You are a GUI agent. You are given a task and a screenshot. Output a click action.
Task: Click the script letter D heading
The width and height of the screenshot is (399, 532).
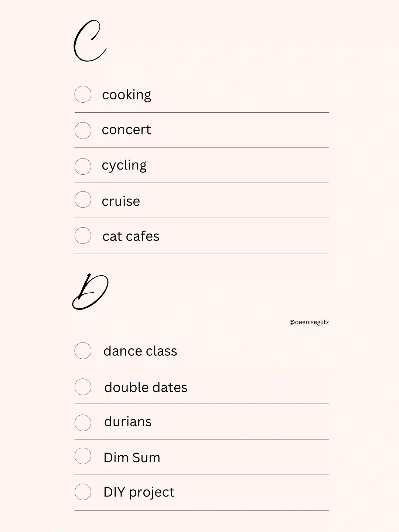pyautogui.click(x=90, y=292)
